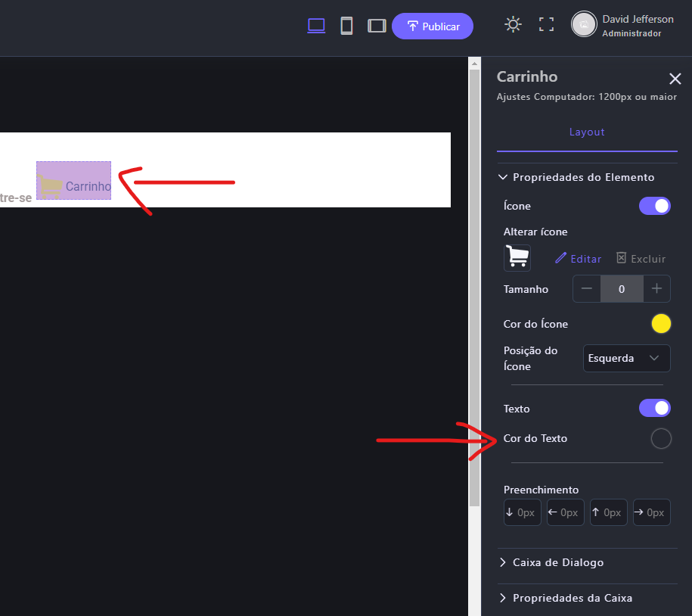Click Excluir to remove icon
This screenshot has height=616, width=692.
tap(641, 259)
